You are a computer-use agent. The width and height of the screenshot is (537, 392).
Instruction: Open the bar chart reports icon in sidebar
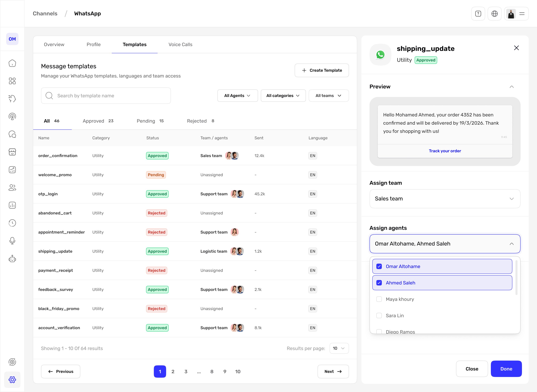click(x=12, y=205)
